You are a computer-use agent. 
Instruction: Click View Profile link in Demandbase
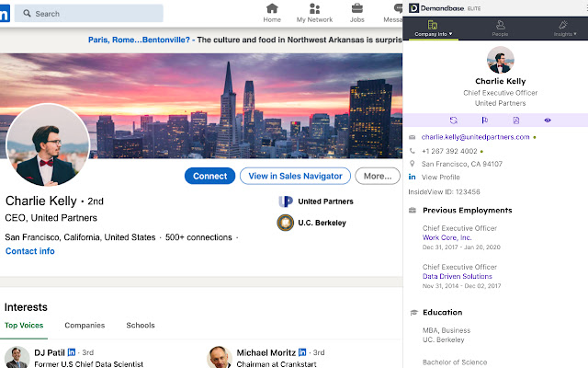coord(441,178)
